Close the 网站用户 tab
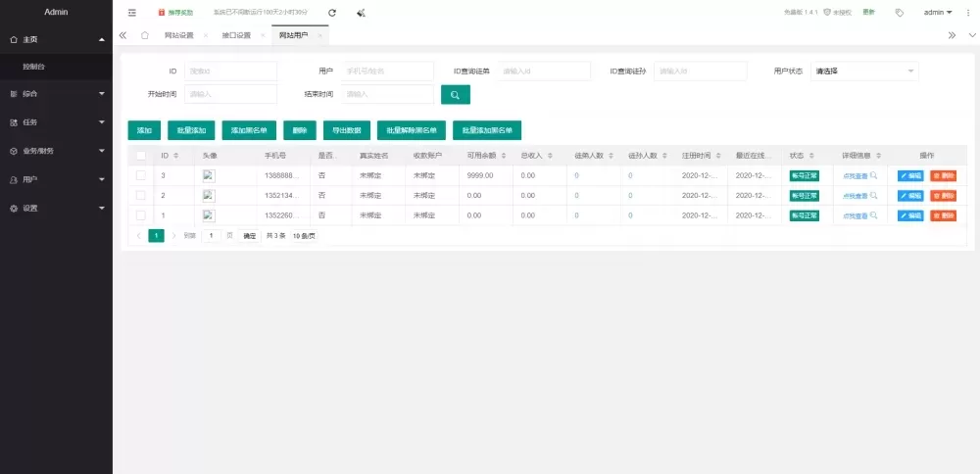This screenshot has height=474, width=980. point(319,35)
